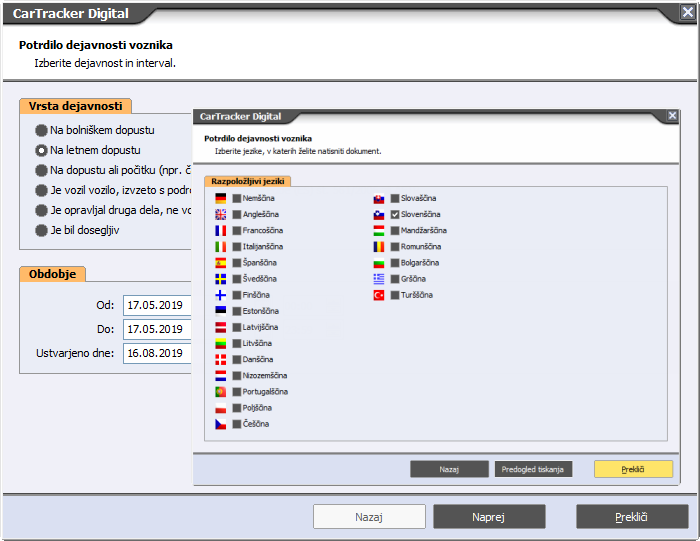Viewport: 700px width, 541px height.
Task: Click the United Kingdom flag icon
Action: click(x=221, y=214)
